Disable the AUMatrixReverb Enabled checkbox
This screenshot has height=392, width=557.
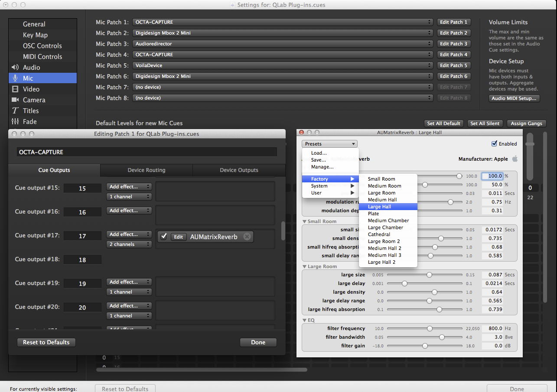point(494,144)
